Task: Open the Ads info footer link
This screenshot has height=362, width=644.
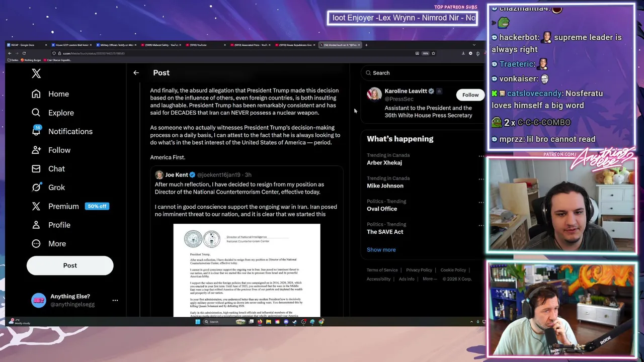Action: (407, 279)
